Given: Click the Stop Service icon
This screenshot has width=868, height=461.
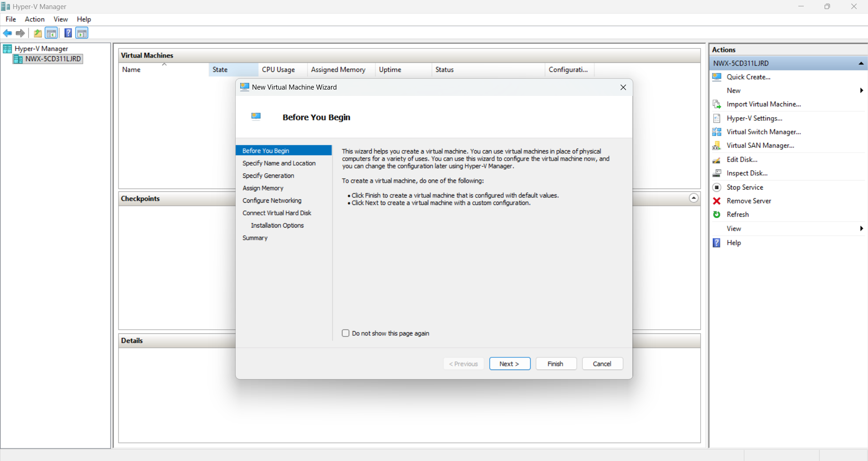Looking at the screenshot, I should [x=716, y=187].
